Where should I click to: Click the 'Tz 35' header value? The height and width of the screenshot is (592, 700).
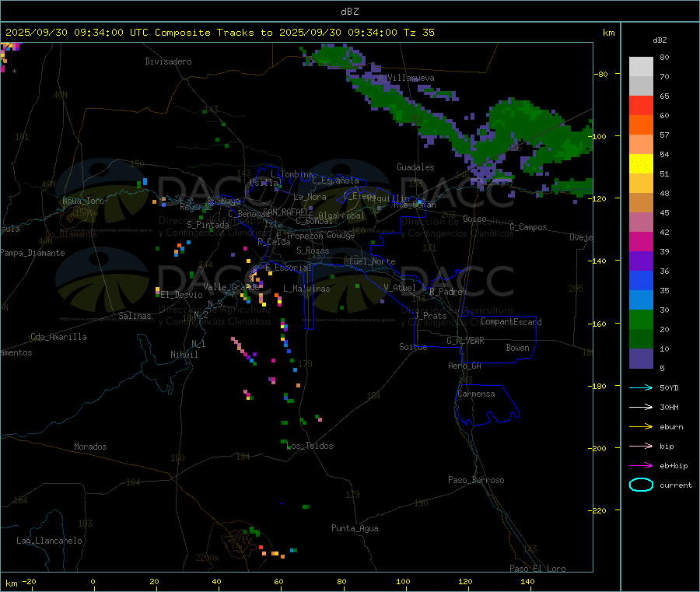(x=418, y=33)
